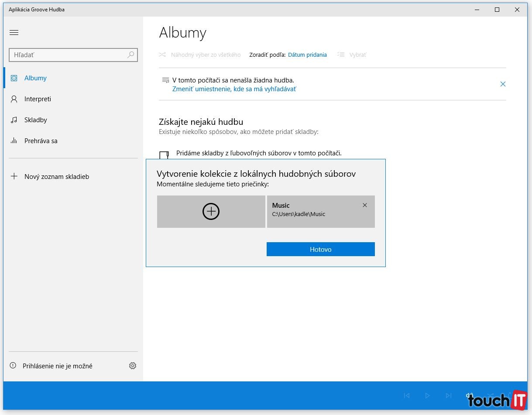This screenshot has width=532, height=415.
Task: Click the search magnifier icon
Action: [130, 55]
